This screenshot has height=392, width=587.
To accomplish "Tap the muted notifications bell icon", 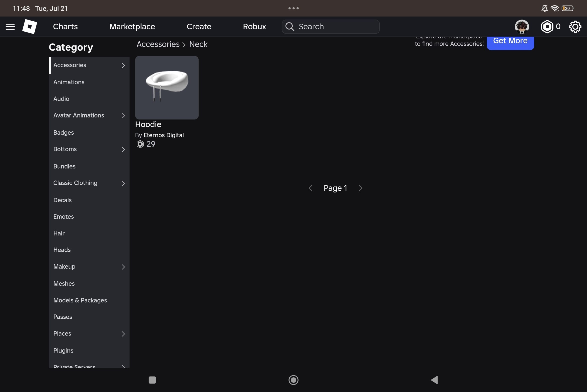I will (x=545, y=8).
